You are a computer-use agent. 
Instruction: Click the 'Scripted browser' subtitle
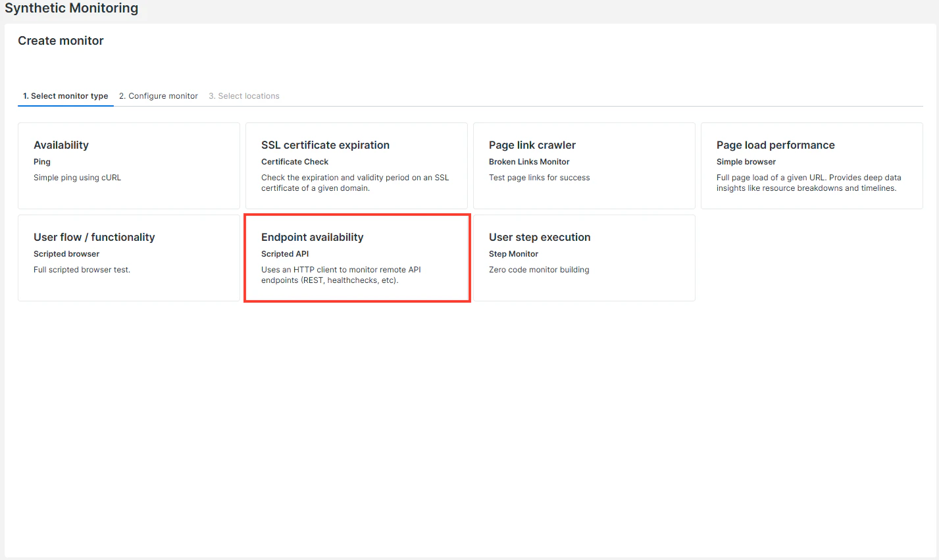coord(66,254)
